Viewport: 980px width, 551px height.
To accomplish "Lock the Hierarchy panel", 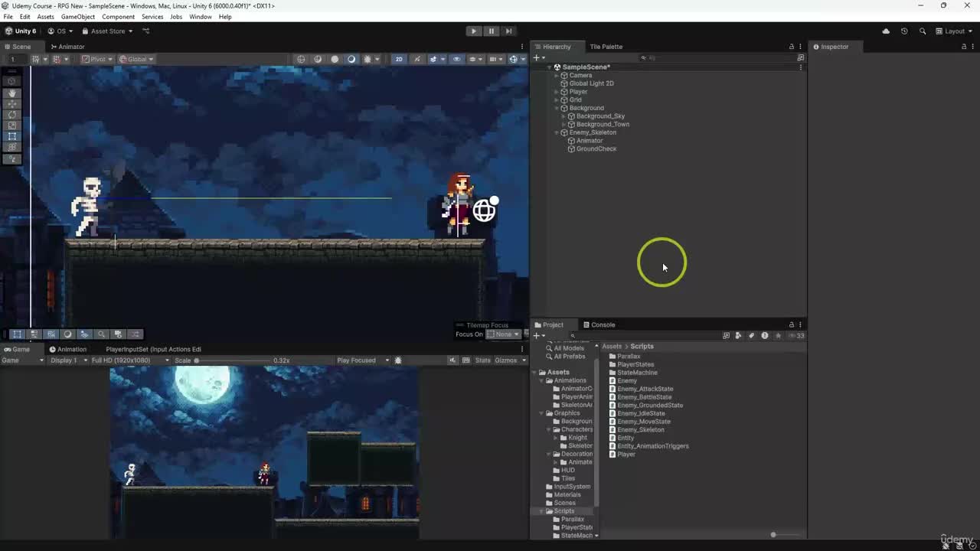I will (x=792, y=47).
